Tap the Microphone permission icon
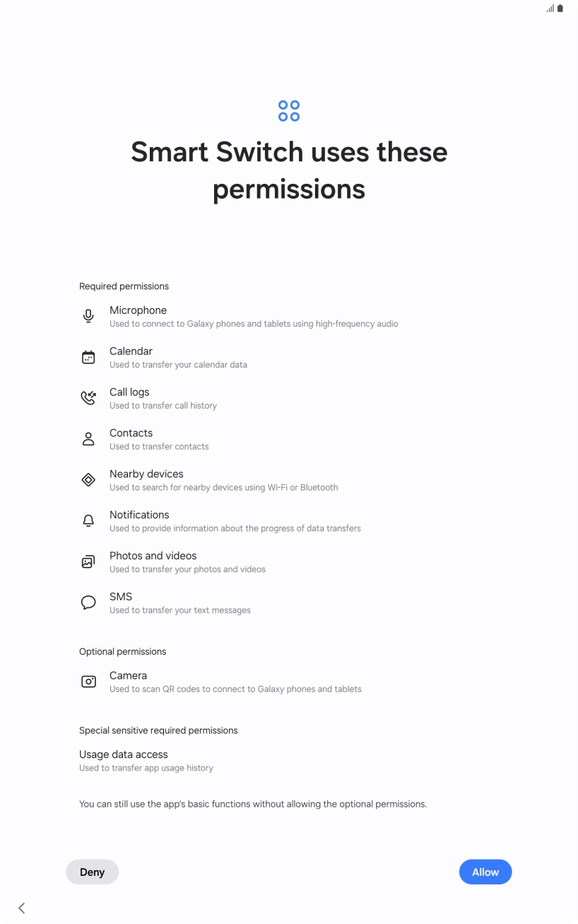This screenshot has width=578, height=924. click(x=88, y=316)
